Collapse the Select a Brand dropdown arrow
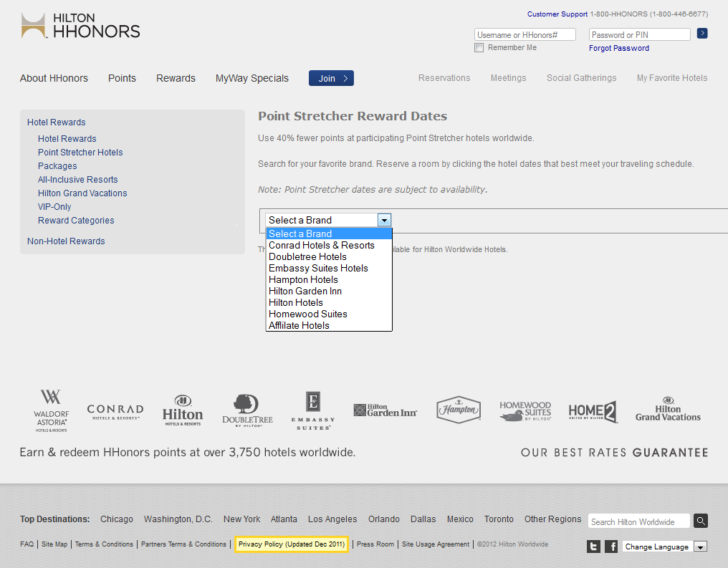The image size is (728, 568). 384,220
